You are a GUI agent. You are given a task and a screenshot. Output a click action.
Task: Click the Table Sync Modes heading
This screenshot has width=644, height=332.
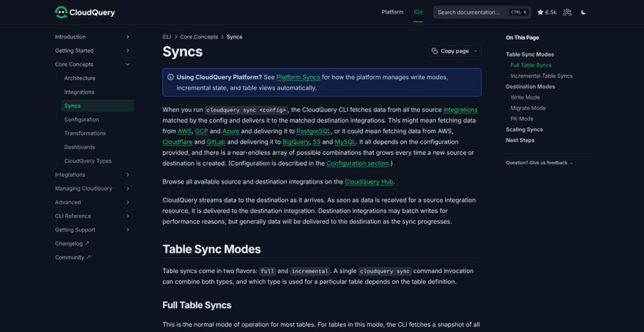click(211, 250)
